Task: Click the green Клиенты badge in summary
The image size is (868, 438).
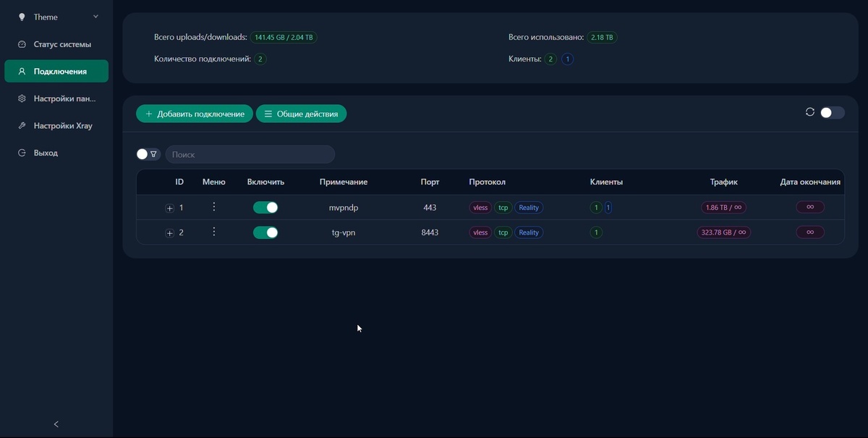Action: coord(550,59)
